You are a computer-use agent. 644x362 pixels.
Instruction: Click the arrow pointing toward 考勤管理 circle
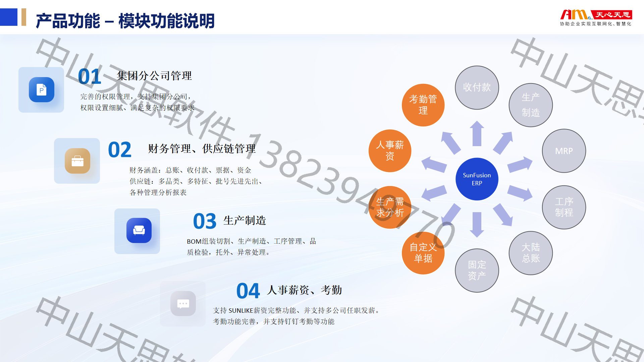[451, 143]
